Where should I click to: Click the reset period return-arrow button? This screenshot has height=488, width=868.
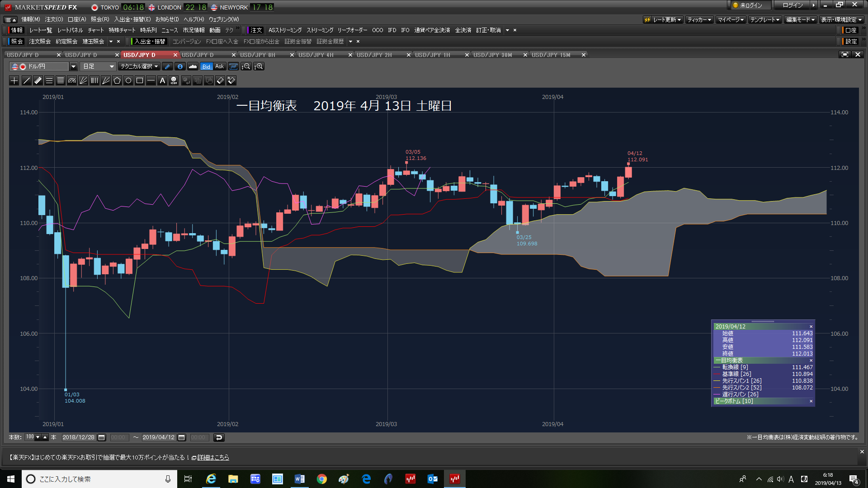click(x=219, y=437)
